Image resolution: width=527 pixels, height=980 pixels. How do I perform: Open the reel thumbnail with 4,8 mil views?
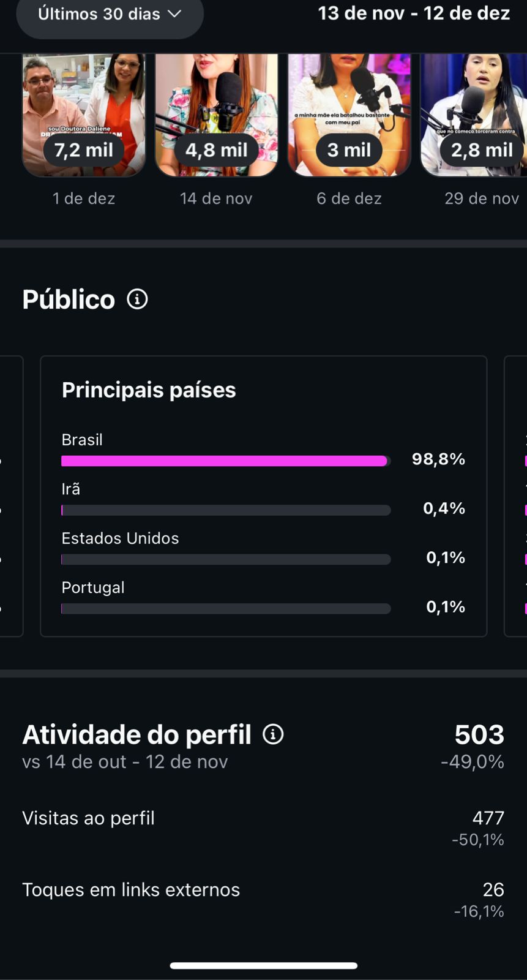click(x=216, y=113)
